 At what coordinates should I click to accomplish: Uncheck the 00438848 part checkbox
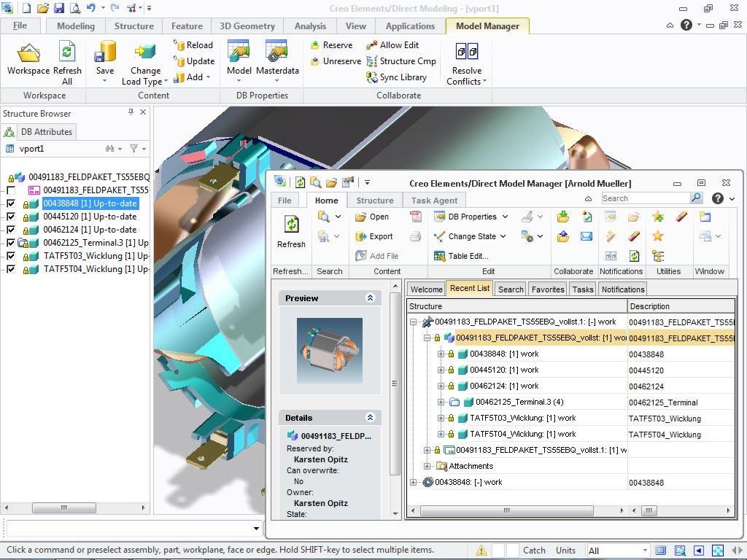click(x=11, y=203)
